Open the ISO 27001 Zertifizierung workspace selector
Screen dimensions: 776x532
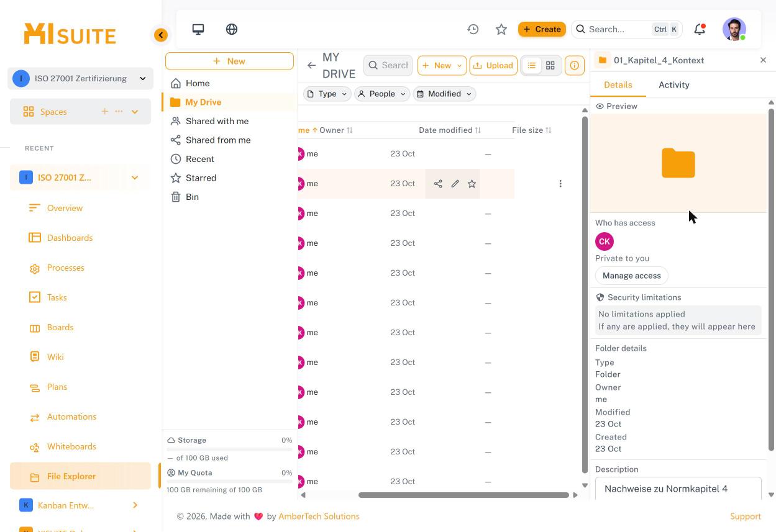[80, 78]
